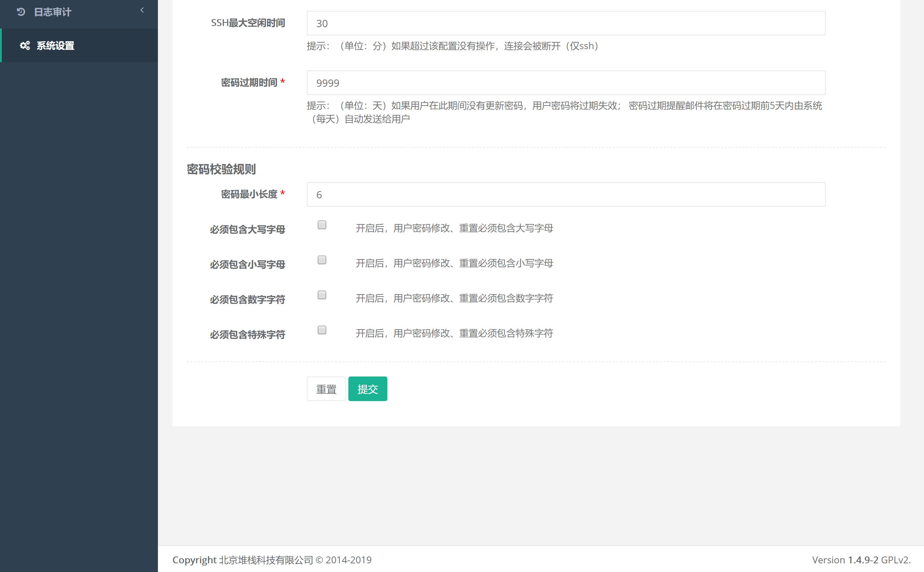The width and height of the screenshot is (924, 572).
Task: Click the 必须包含大写字母 label
Action: coord(248,229)
